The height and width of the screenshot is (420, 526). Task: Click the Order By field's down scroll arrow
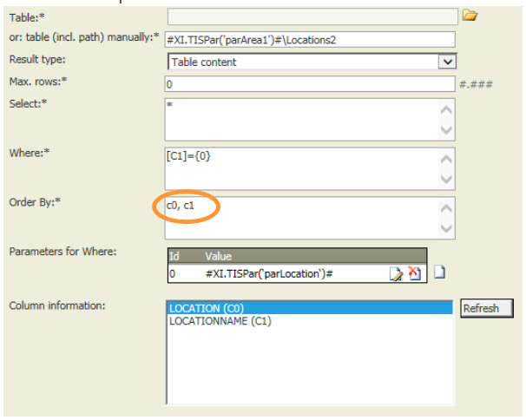pos(446,229)
